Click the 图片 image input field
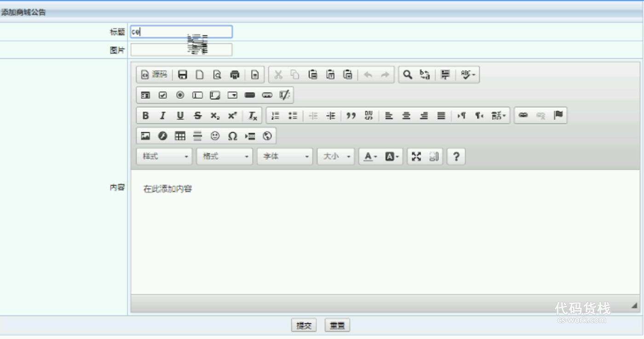 click(181, 49)
